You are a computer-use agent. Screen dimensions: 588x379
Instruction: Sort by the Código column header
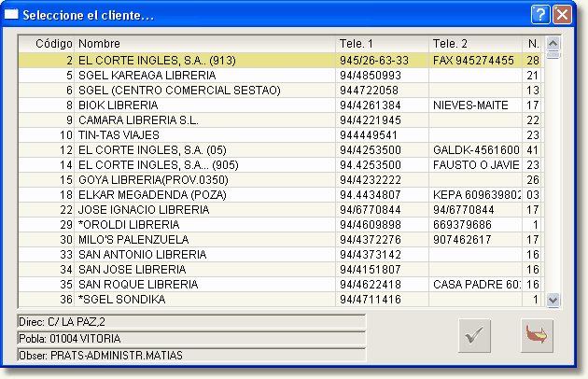point(47,44)
